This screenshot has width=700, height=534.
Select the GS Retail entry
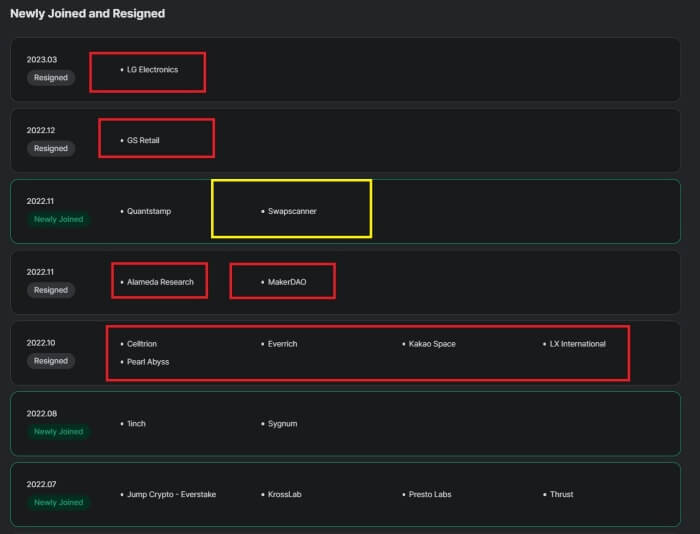click(143, 140)
